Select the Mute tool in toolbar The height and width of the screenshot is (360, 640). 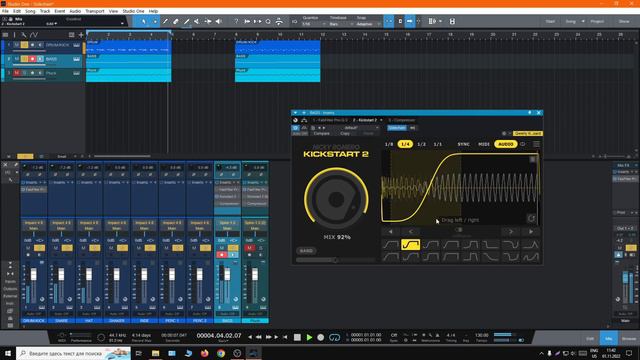197,21
